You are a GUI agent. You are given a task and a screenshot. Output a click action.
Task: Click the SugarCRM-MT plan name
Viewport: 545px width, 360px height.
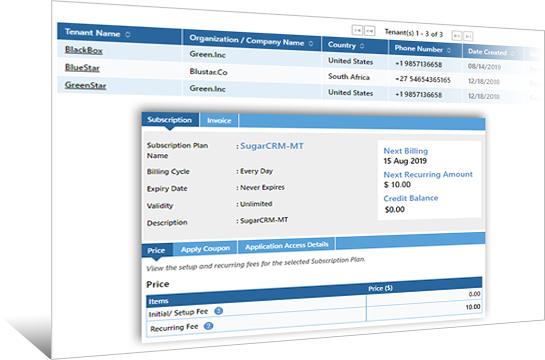pyautogui.click(x=272, y=146)
